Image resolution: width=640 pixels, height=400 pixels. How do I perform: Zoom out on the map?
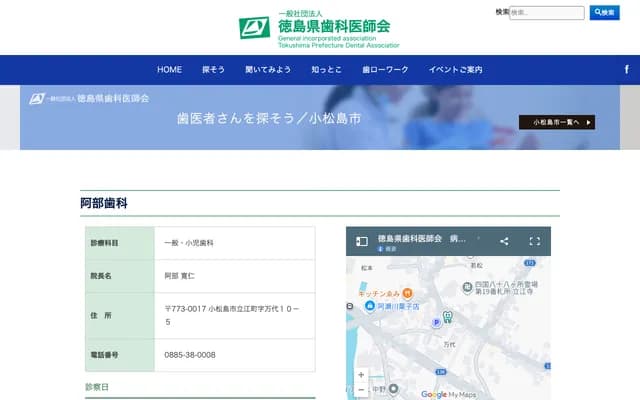coord(361,390)
